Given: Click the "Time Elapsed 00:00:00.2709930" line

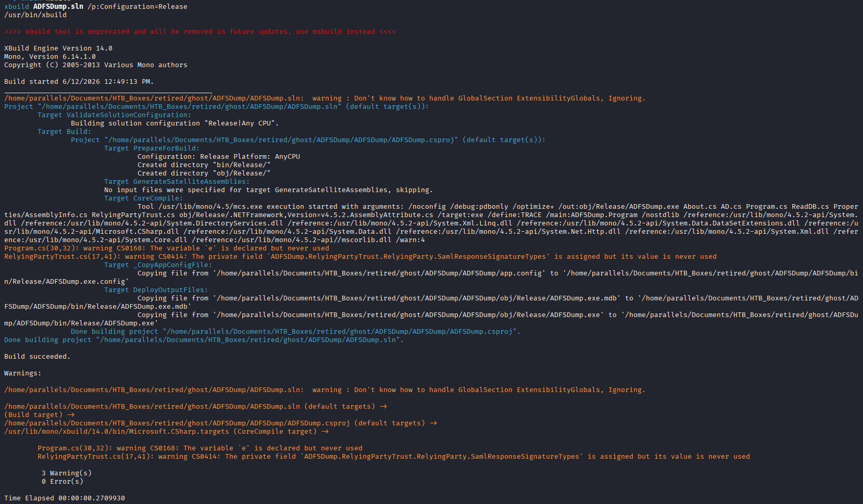Looking at the screenshot, I should [65, 498].
